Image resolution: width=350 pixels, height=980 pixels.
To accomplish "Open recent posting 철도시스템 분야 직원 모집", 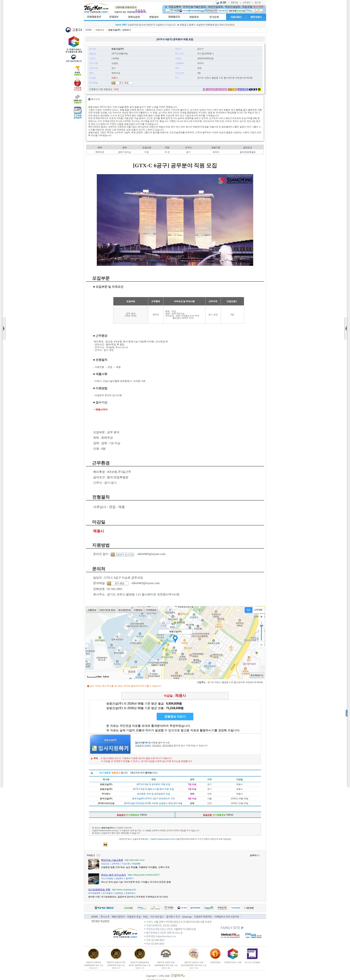I will [153, 789].
